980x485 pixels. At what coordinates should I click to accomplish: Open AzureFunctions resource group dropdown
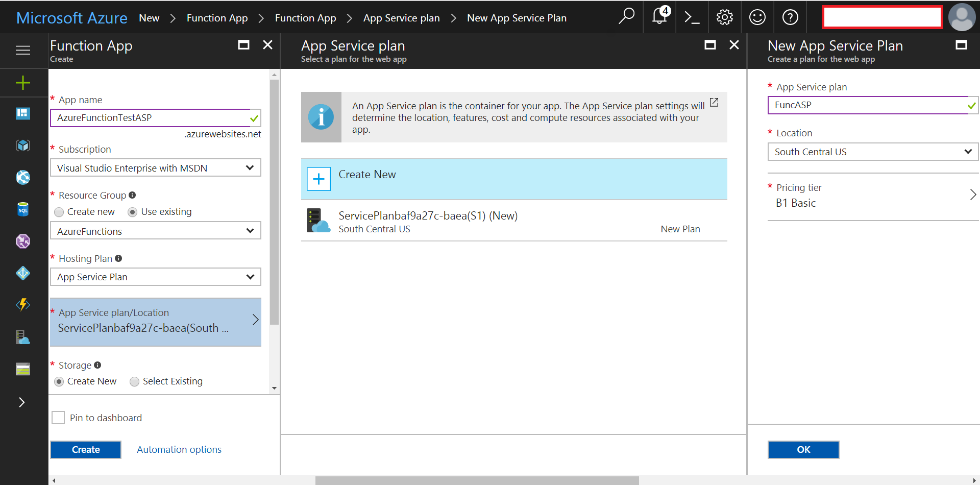click(156, 231)
